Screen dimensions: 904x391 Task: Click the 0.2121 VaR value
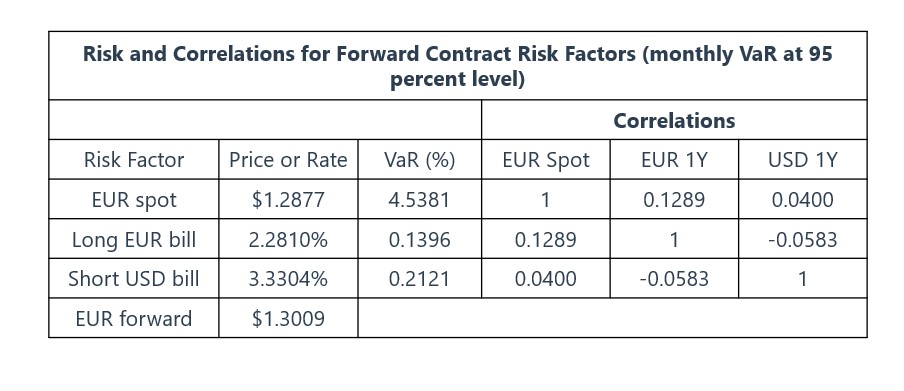click(x=420, y=279)
